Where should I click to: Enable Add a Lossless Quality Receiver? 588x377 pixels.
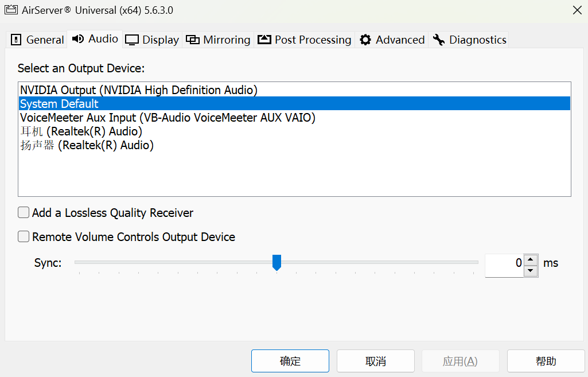[x=24, y=212]
